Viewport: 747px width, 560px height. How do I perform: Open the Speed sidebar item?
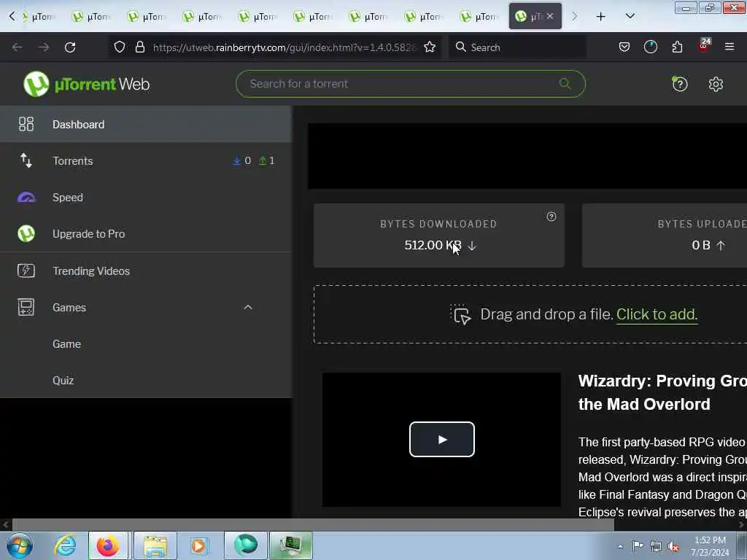pos(146,197)
